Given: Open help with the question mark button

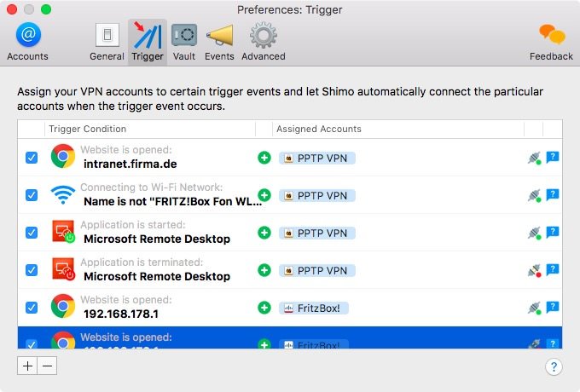Looking at the screenshot, I should (554, 367).
